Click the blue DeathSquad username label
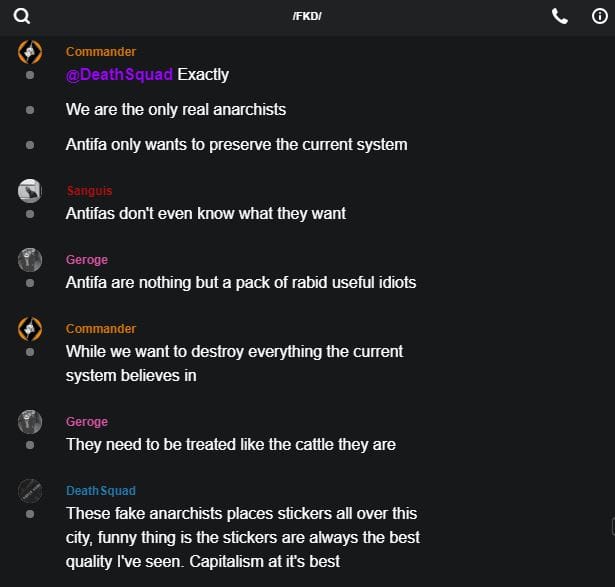Viewport: 615px width, 587px height. (101, 491)
